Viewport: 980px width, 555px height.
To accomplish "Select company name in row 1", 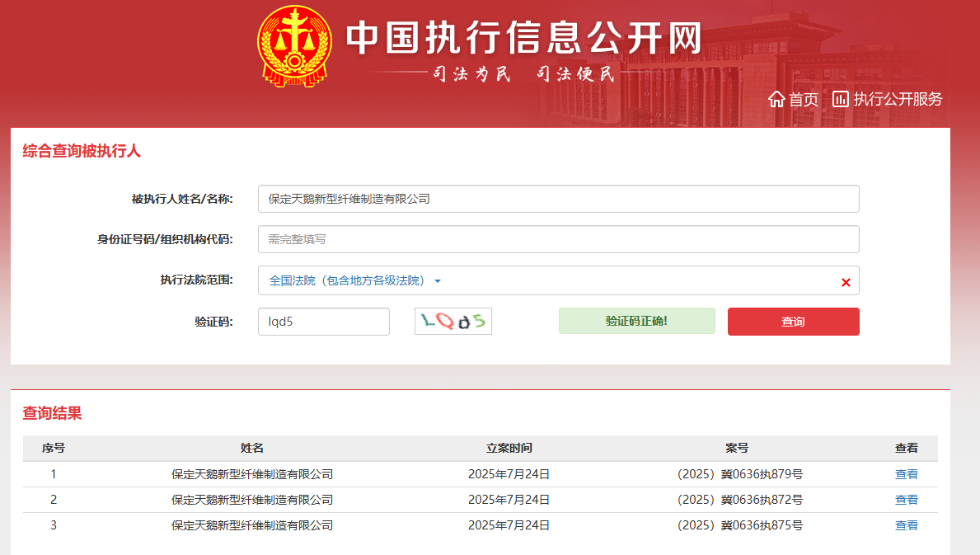I will pos(252,474).
